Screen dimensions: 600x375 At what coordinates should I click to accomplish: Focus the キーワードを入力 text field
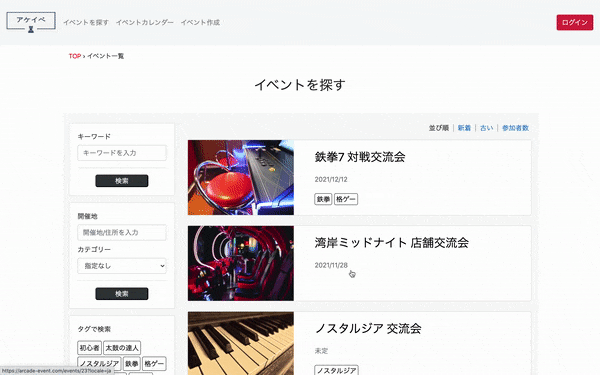122,153
